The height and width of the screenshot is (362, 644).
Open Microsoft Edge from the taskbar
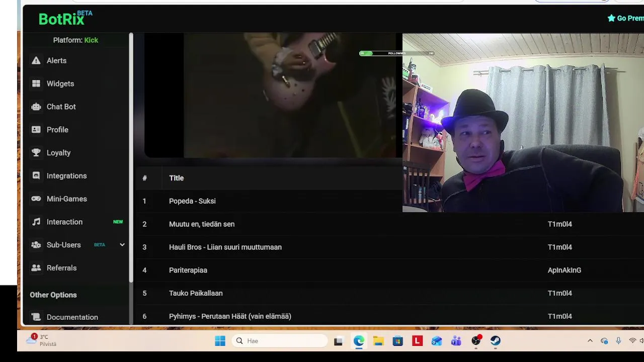(359, 341)
